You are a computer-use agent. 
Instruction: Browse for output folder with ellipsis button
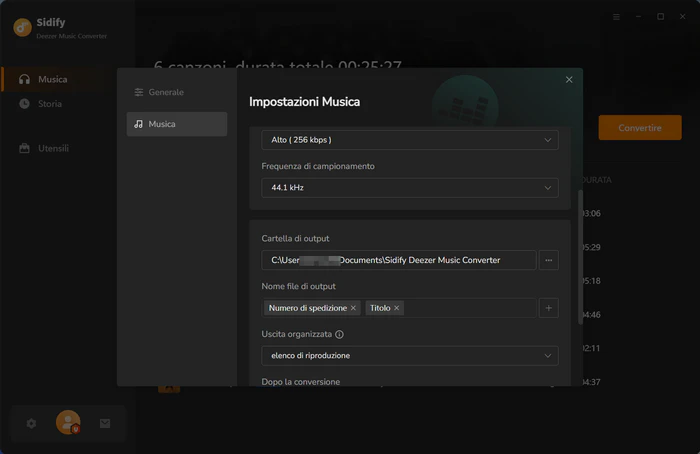tap(549, 260)
